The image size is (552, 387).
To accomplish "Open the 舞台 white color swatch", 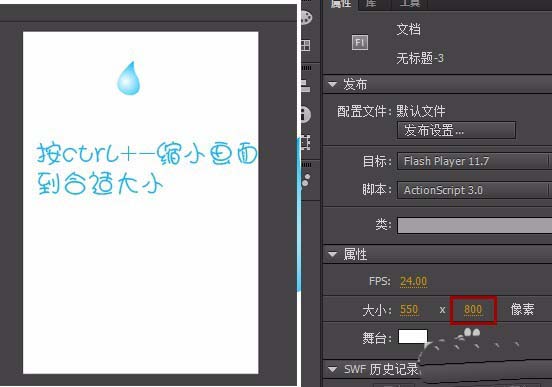I will pos(413,337).
